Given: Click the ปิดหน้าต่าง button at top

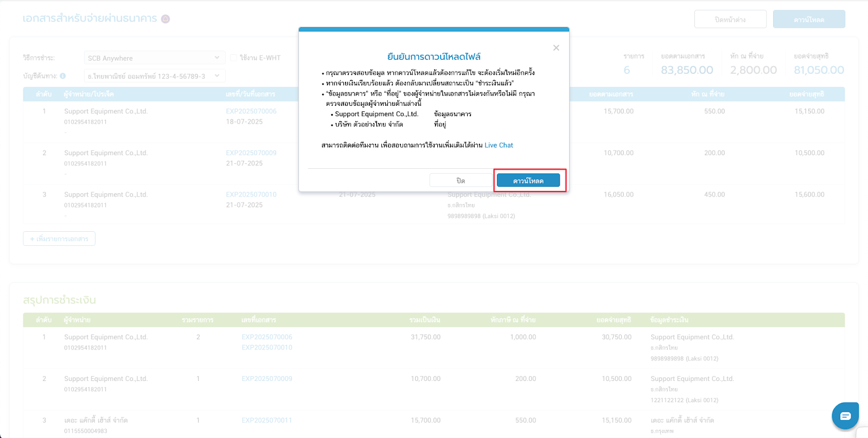Looking at the screenshot, I should click(x=730, y=20).
